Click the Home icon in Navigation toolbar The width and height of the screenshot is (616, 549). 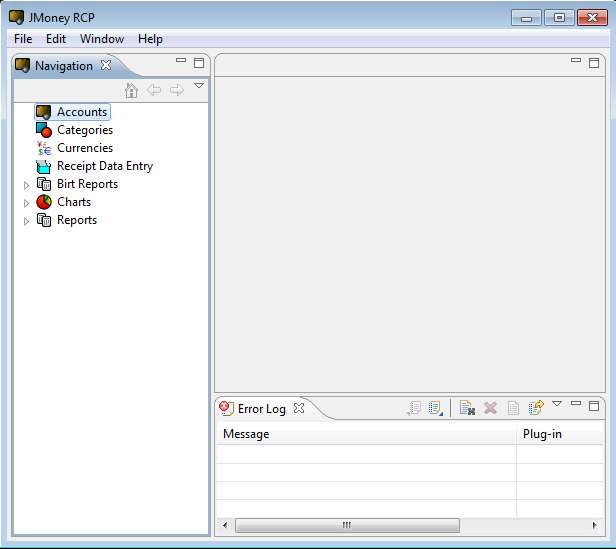coord(131,90)
